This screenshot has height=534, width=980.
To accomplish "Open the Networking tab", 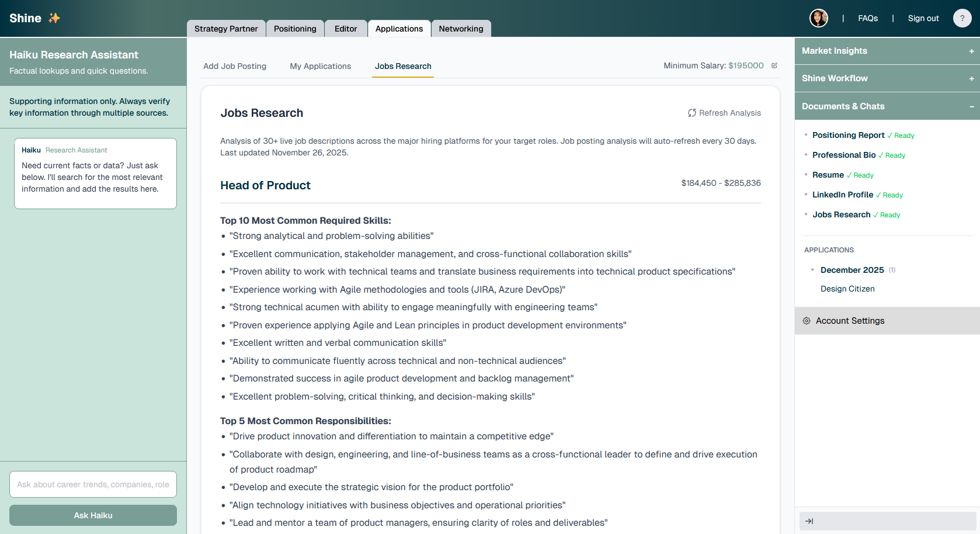I will 461,29.
